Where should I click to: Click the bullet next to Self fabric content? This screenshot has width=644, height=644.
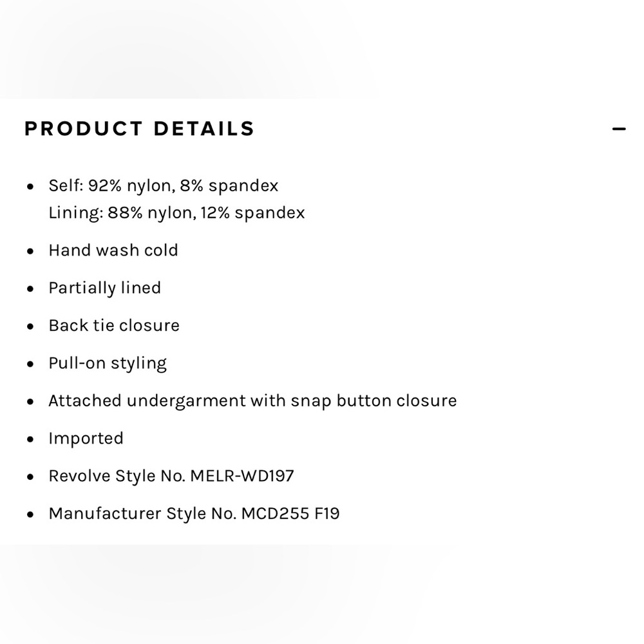point(30,187)
